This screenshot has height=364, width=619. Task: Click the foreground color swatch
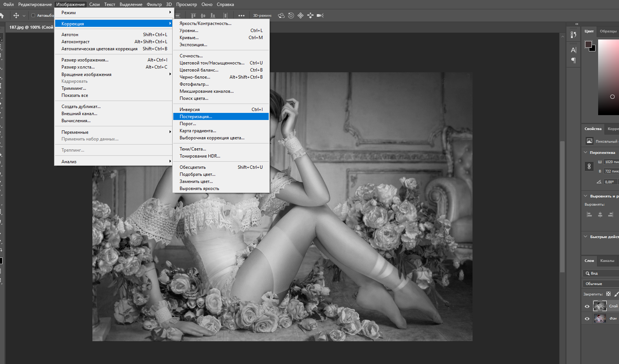[588, 44]
